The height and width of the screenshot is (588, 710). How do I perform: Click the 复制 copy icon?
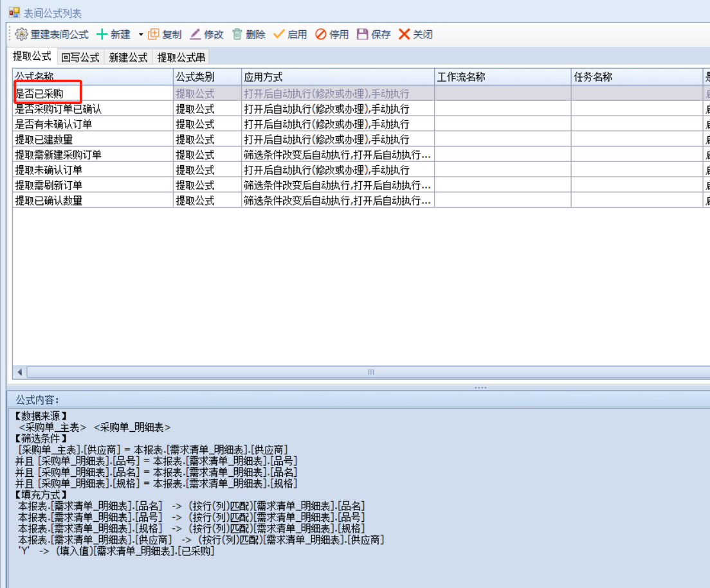click(154, 35)
